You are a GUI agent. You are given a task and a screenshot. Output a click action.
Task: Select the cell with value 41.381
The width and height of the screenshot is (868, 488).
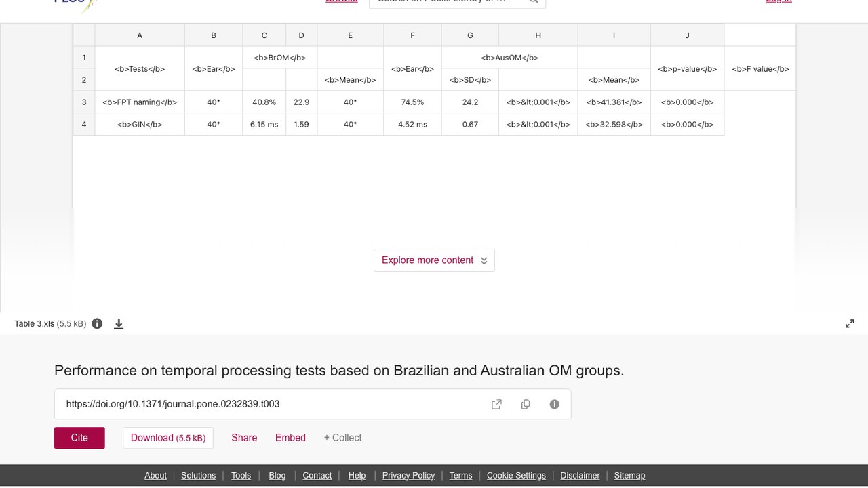tap(614, 102)
